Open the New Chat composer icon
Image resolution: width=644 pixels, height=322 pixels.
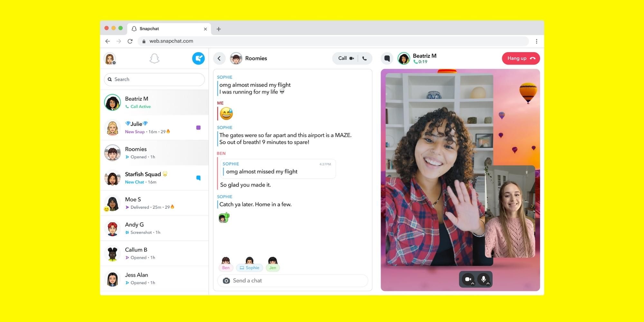(199, 58)
